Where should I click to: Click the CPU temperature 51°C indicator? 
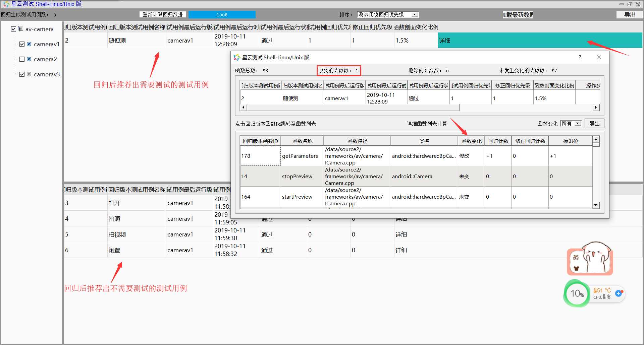pyautogui.click(x=602, y=293)
